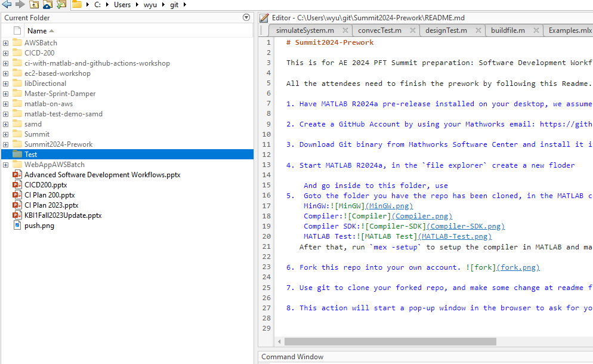The image size is (593, 364).
Task: Click the Editor pencil icon in title bar
Action: (264, 18)
